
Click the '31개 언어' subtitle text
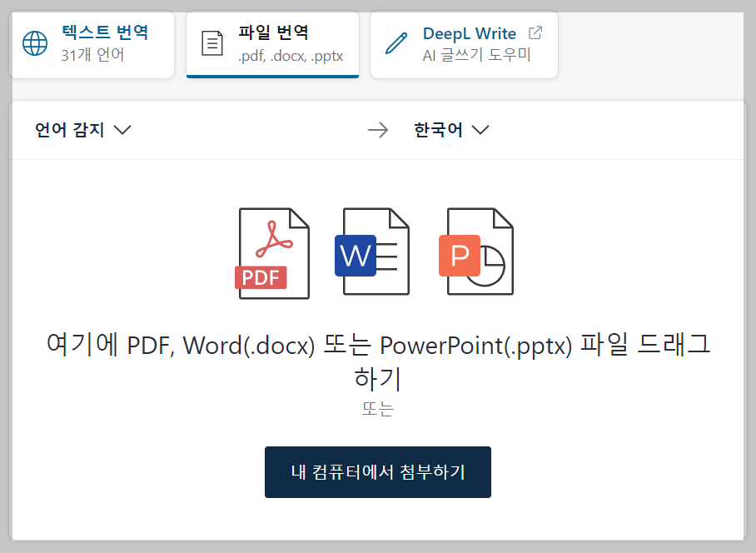(92, 55)
